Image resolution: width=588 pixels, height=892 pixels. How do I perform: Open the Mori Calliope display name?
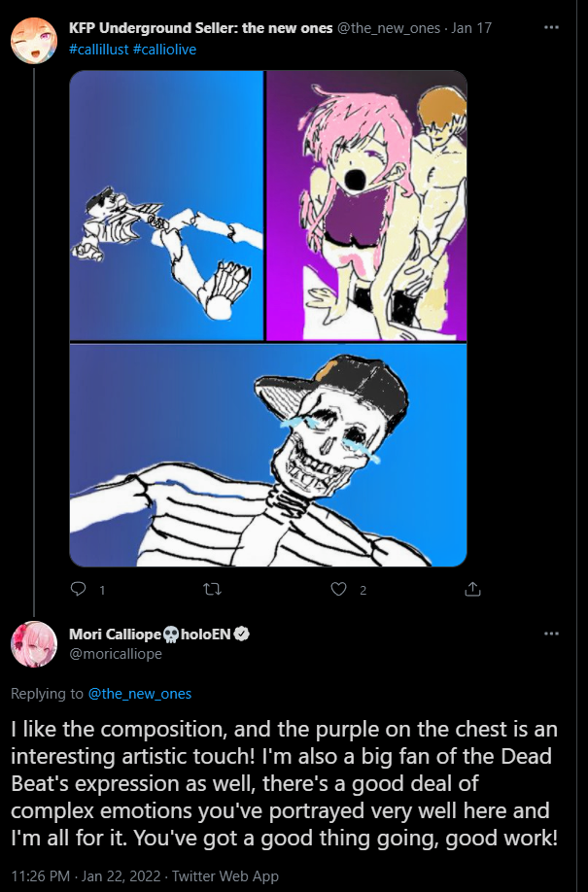(115, 635)
